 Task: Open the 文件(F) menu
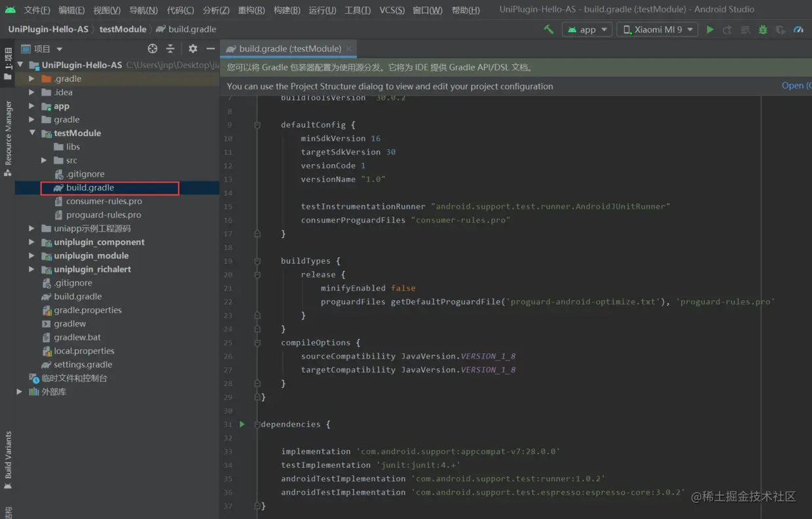37,10
